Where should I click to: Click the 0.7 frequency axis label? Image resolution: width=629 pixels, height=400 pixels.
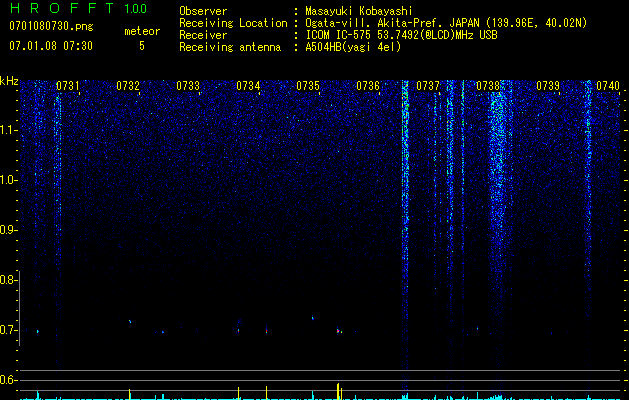8,330
